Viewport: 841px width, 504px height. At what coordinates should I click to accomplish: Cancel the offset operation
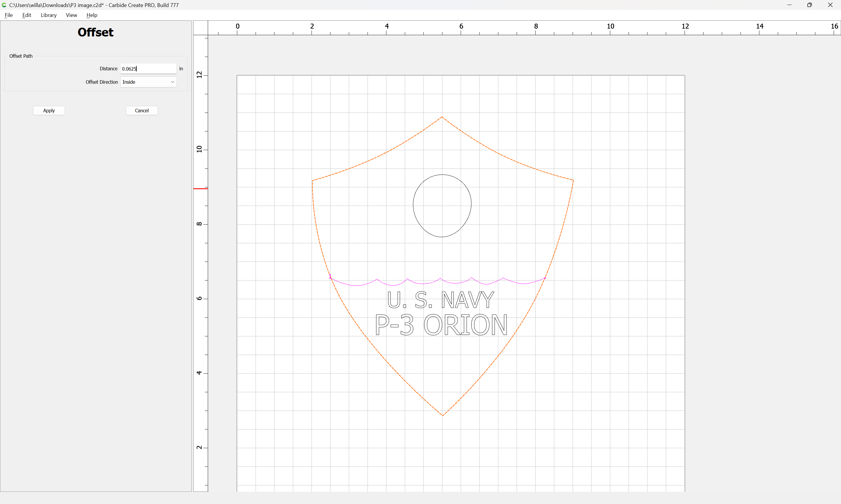142,110
